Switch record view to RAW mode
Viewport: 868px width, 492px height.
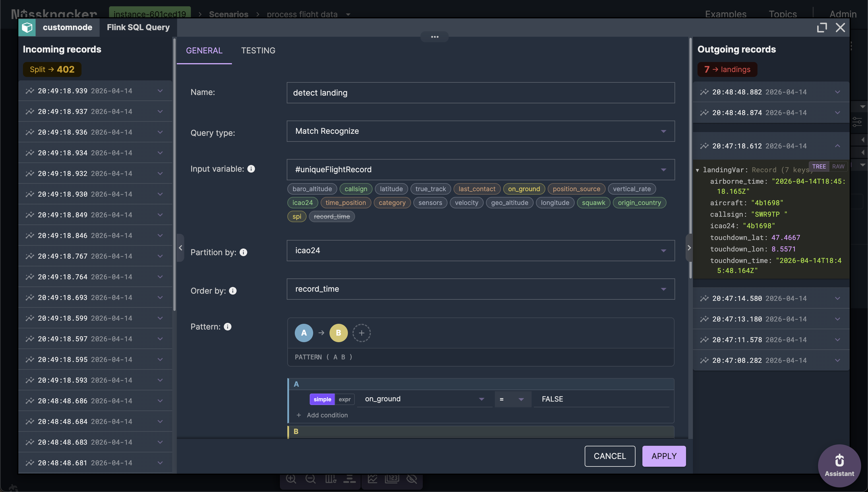coord(839,166)
